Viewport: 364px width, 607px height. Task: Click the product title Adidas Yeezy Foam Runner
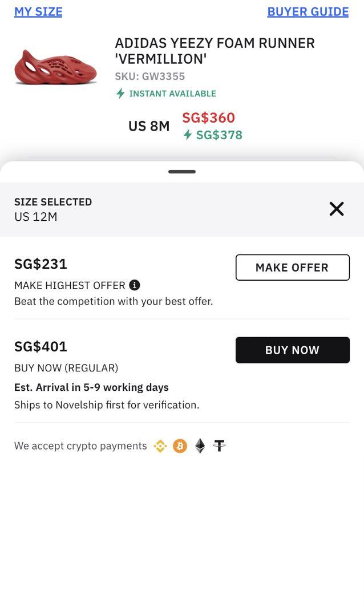(215, 51)
